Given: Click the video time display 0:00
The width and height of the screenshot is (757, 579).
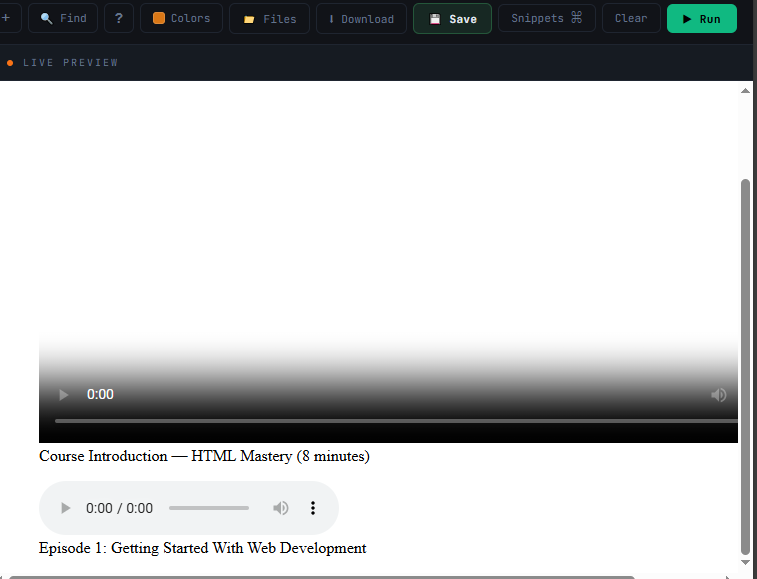Looking at the screenshot, I should point(100,395).
